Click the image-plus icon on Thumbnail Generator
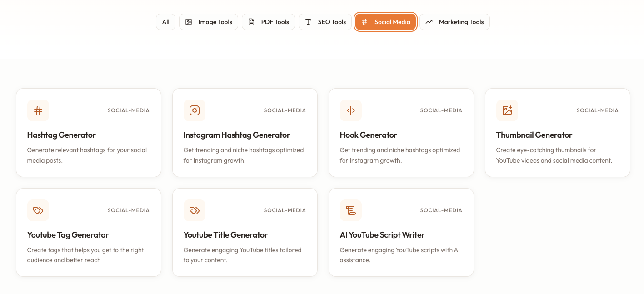Viewport: 644px width, 294px height. (x=507, y=110)
